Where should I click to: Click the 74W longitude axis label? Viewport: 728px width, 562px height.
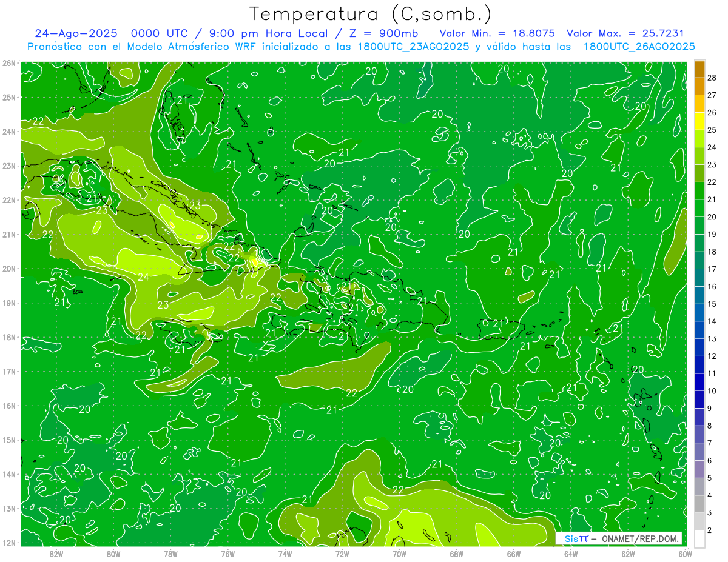click(x=285, y=554)
